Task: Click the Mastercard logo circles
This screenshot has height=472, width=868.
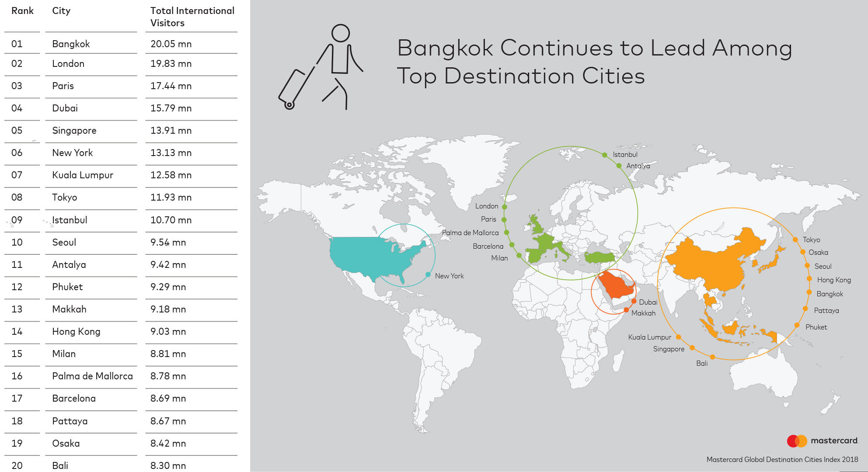Action: [x=797, y=441]
